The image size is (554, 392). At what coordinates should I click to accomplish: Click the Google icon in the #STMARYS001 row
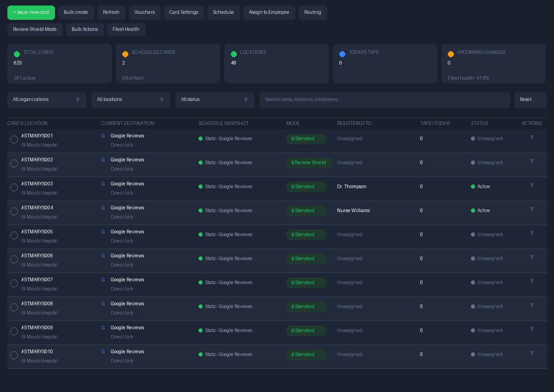tap(103, 136)
